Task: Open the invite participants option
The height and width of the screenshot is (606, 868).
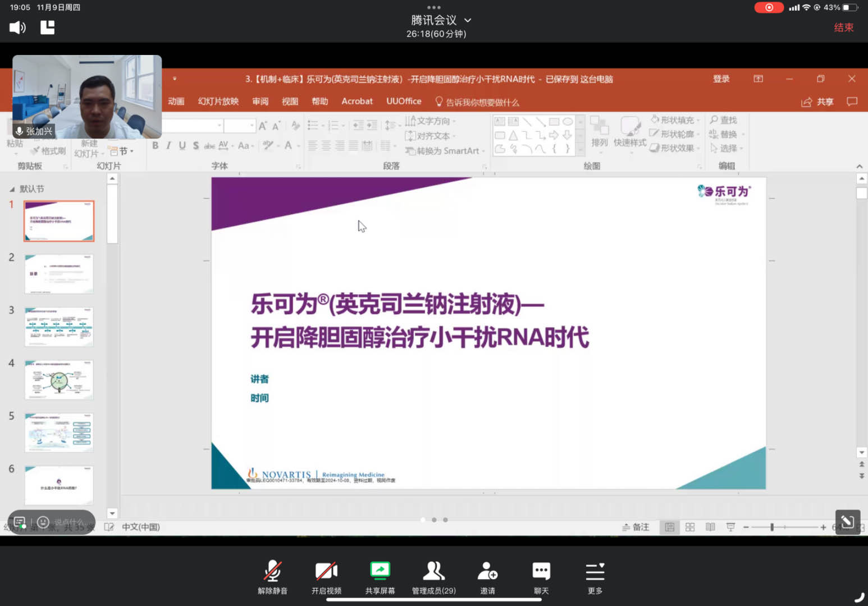Action: coord(487,577)
